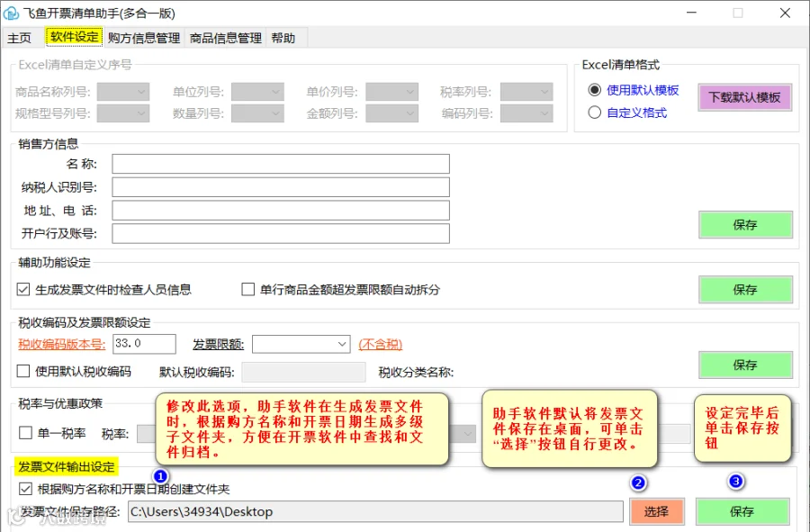This screenshot has height=532, width=810.
Task: Expand the 商品名称列号 combo box
Action: coord(123,92)
